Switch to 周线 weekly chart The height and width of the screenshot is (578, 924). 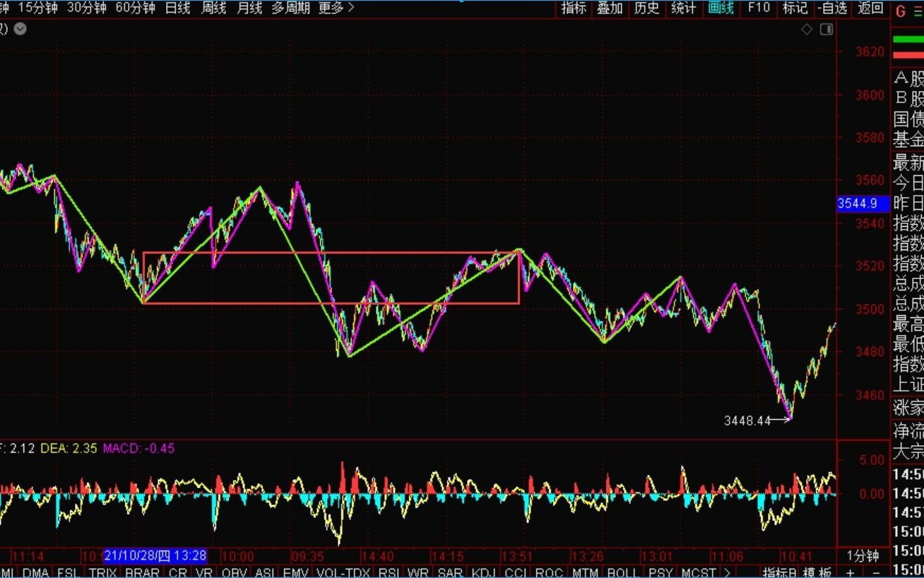pyautogui.click(x=213, y=8)
